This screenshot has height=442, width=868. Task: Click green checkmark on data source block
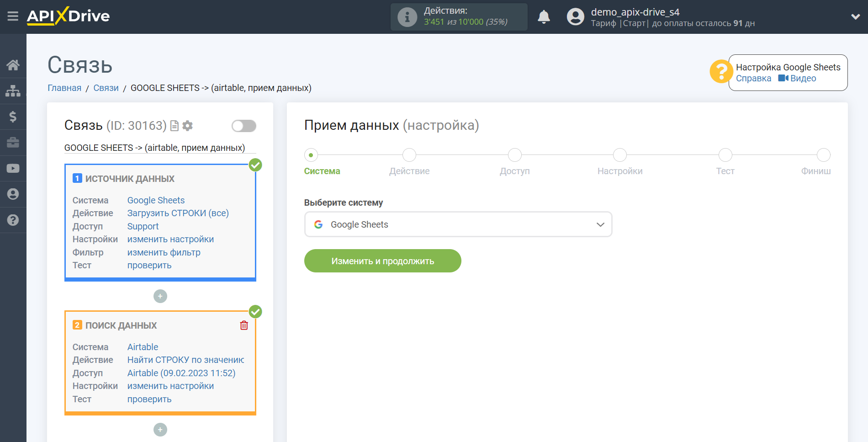point(255,165)
